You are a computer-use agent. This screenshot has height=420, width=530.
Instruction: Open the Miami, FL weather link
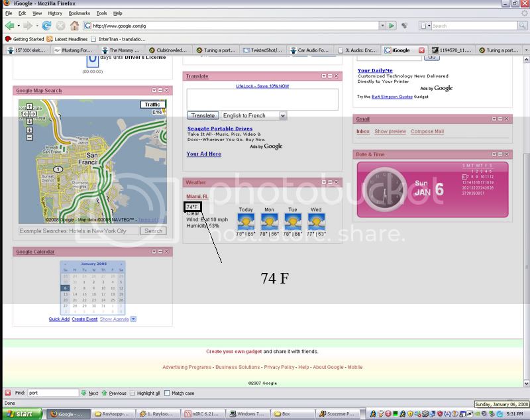click(x=197, y=196)
